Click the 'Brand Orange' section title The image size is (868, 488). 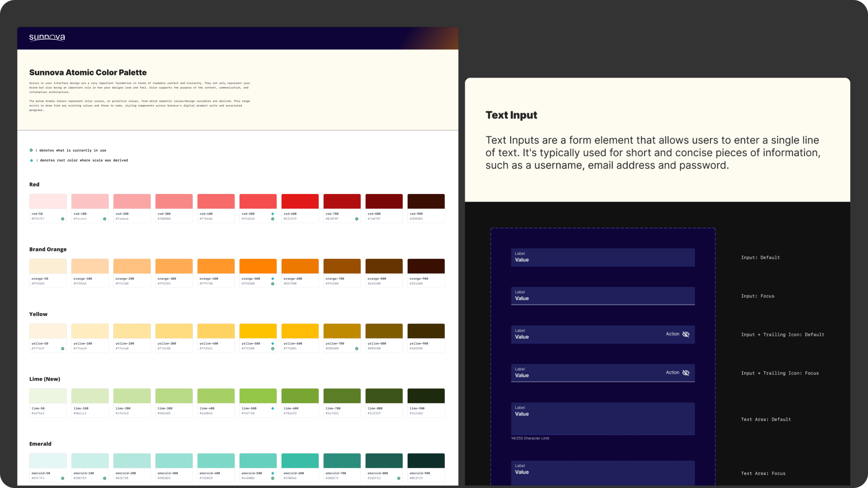pos(48,249)
